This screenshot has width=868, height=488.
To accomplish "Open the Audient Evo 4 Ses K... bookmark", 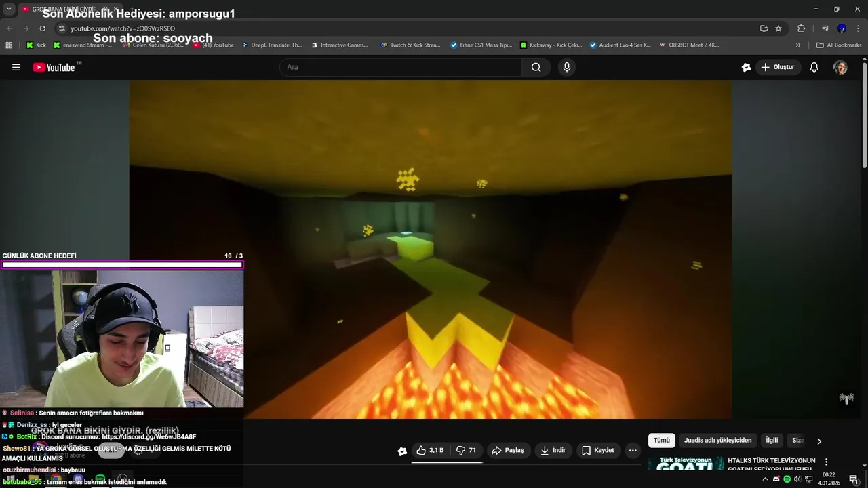I will (620, 45).
